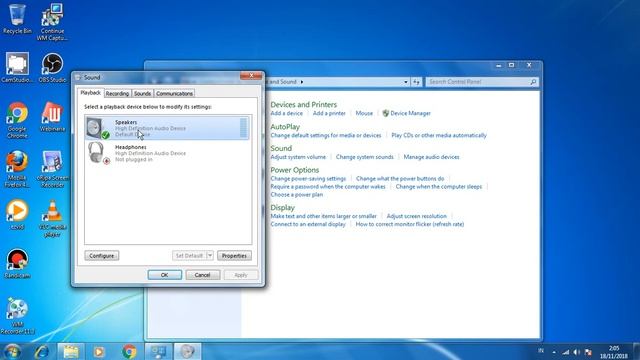Click the Windows Start button
This screenshot has height=360, width=640.
(x=12, y=351)
